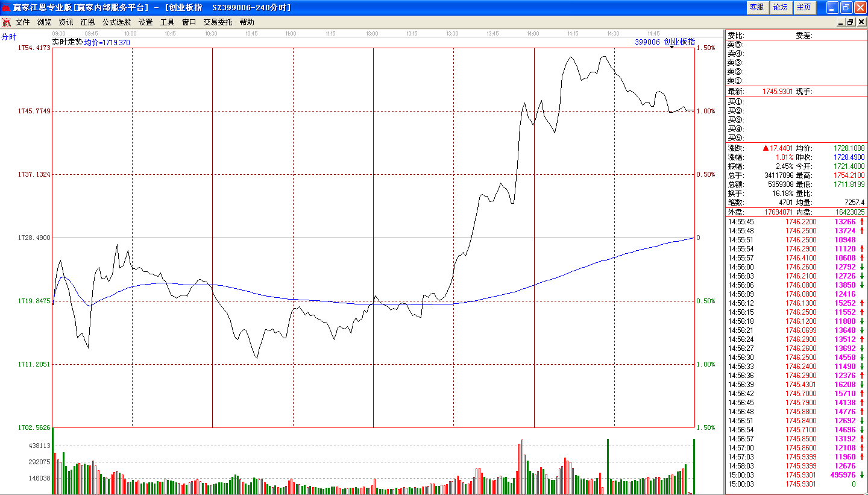Click the 最高 value 1754.2100
Viewport: 868px width, 495px height.
point(849,175)
